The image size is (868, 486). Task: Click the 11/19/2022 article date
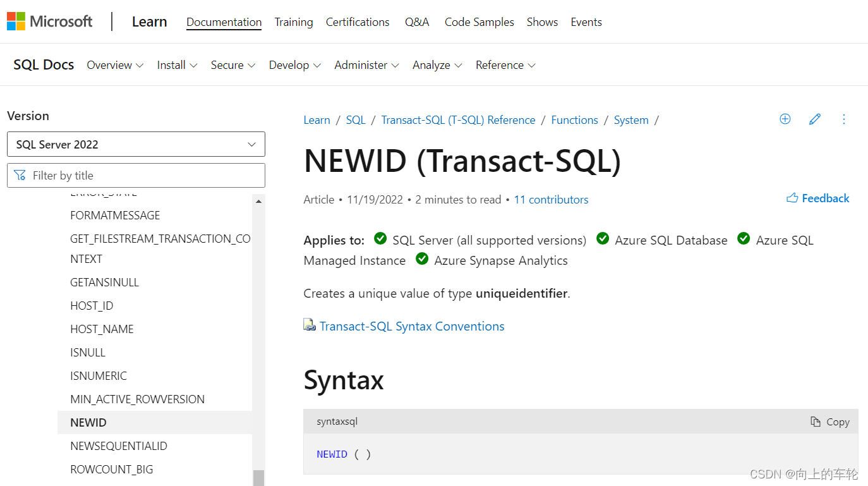coord(375,200)
